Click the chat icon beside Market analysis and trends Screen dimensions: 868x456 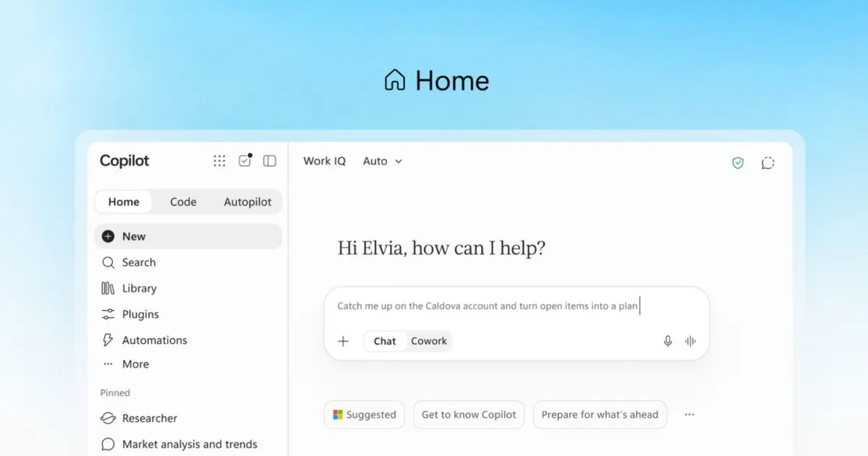point(108,444)
